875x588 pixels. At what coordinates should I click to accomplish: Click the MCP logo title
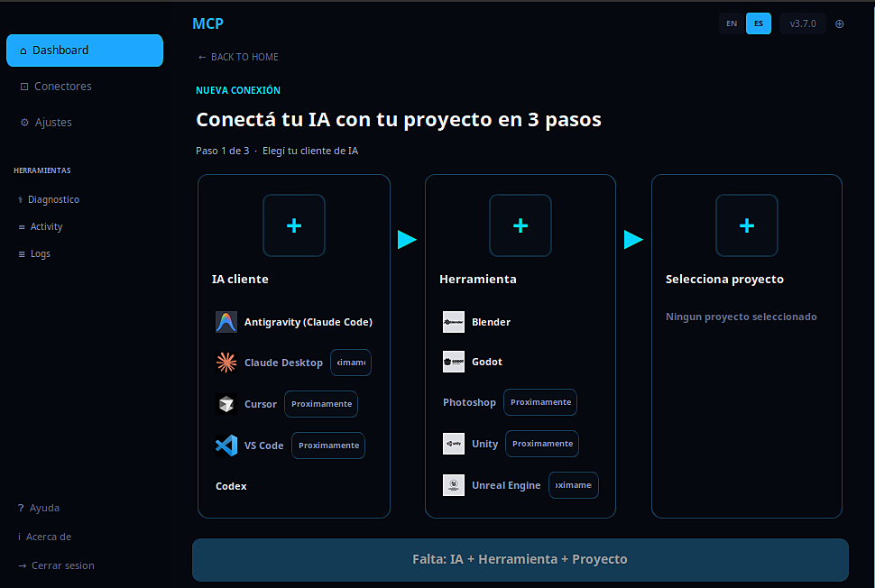point(207,23)
